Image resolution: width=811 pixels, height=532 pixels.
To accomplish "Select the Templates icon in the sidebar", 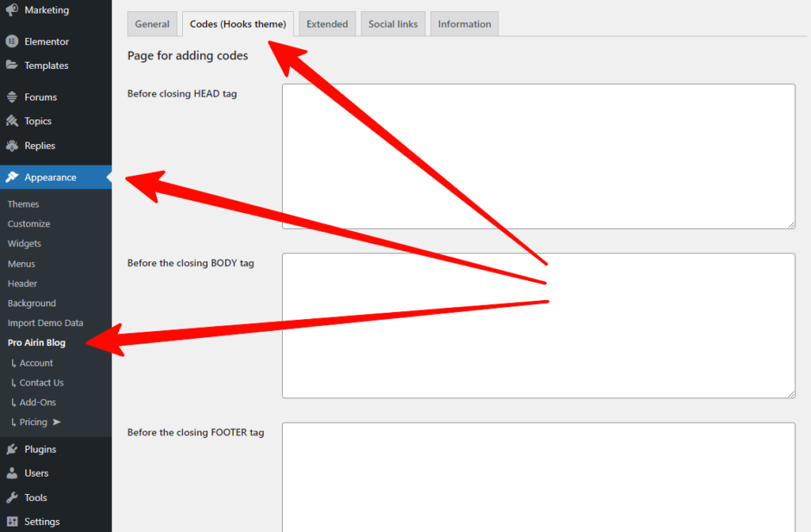I will (11, 65).
